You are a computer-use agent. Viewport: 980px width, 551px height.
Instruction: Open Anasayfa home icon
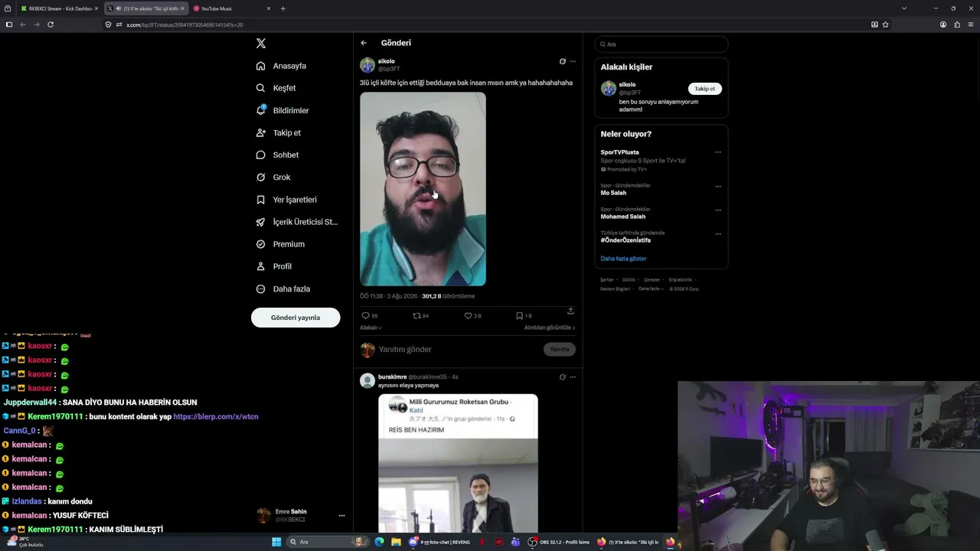click(x=260, y=66)
